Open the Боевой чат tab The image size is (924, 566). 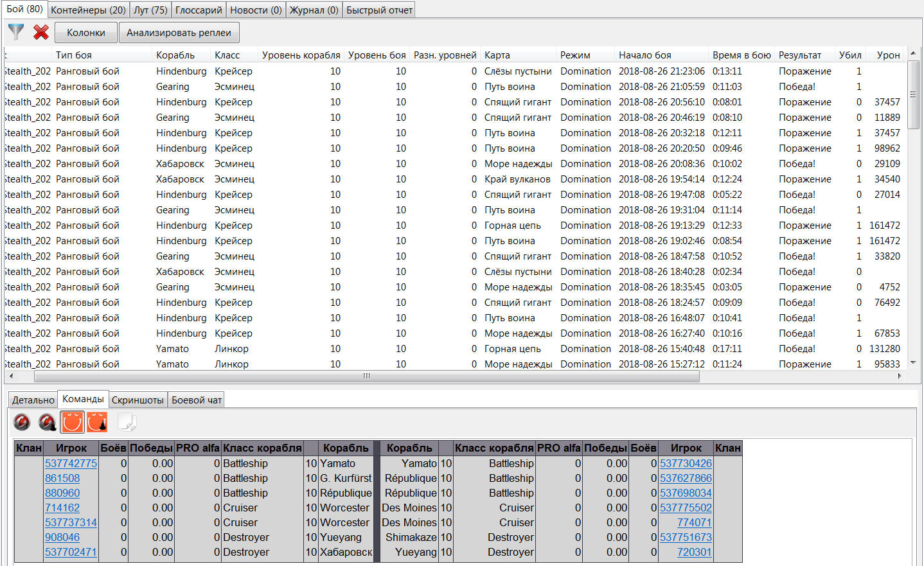click(197, 400)
